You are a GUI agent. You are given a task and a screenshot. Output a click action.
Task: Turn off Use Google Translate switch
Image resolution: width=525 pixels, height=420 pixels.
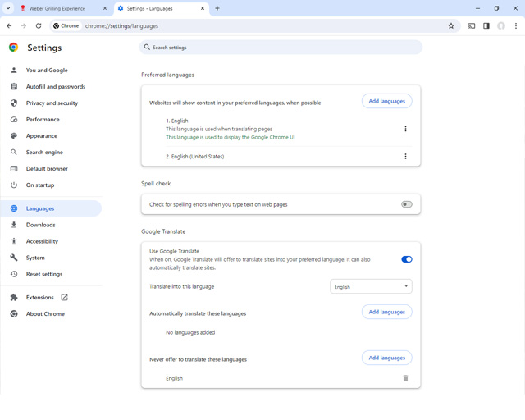[x=407, y=259]
